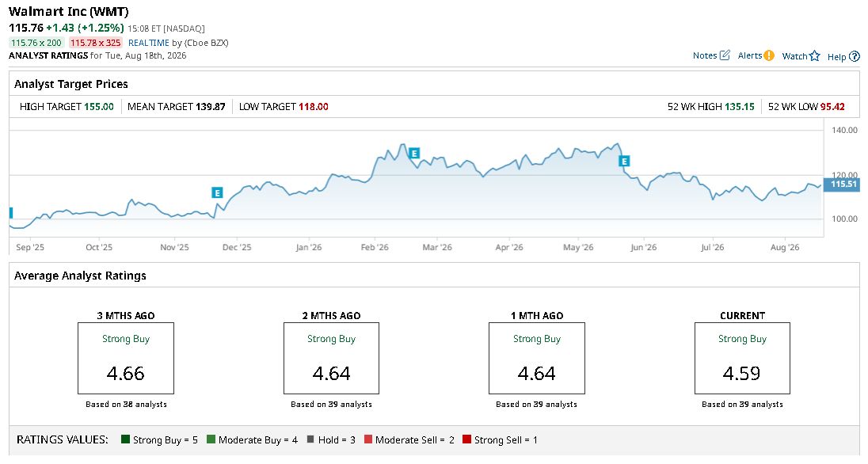Screen dimensions: 868x464
Task: Click the Jan '26 axis label
Action: click(308, 248)
